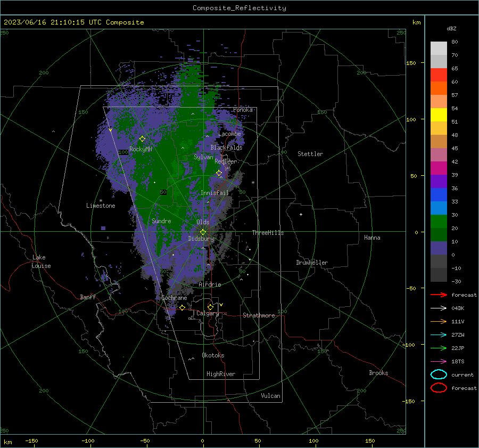Click the RockyMH label
The image size is (479, 448).
(x=141, y=149)
